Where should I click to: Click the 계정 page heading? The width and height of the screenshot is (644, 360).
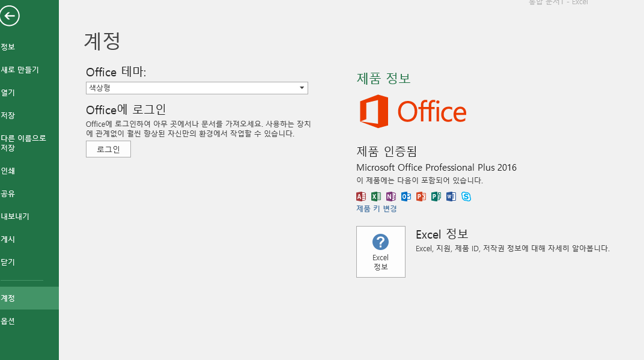click(102, 41)
